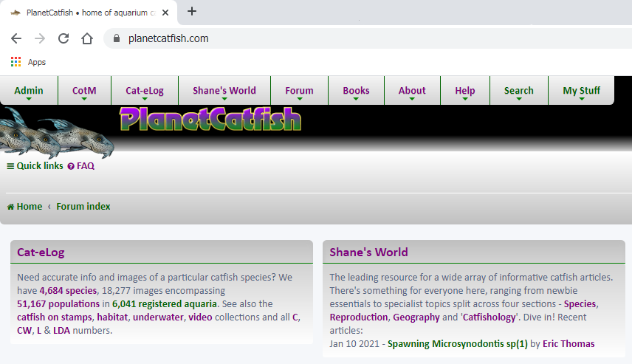
Task: Click the padlock site info icon
Action: (x=117, y=38)
